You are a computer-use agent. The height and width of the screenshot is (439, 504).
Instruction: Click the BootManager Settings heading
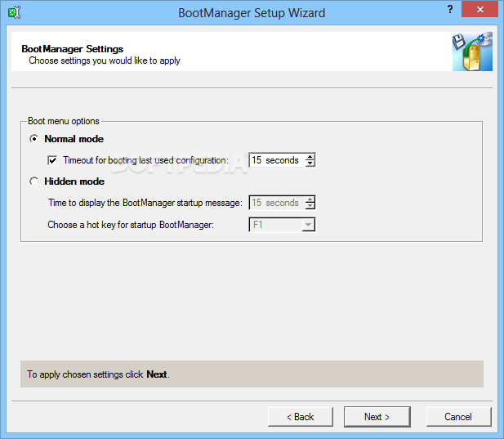pos(73,49)
